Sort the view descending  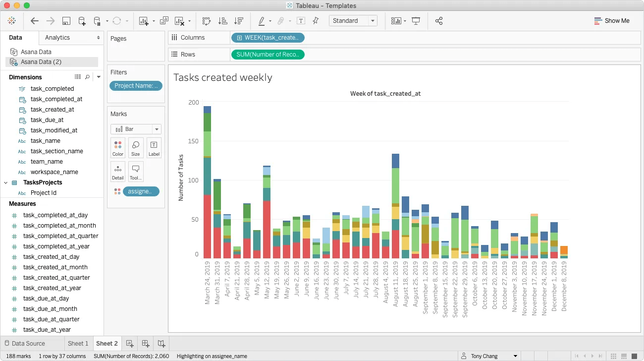(x=240, y=21)
